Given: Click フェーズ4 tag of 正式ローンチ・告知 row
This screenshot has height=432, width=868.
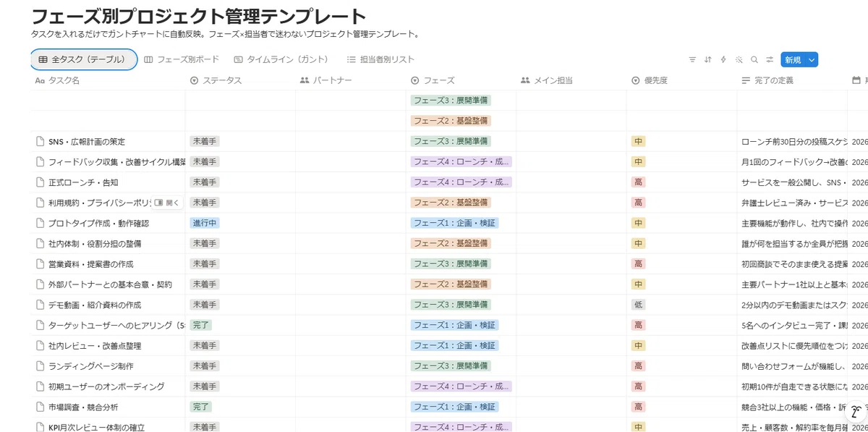Looking at the screenshot, I should pyautogui.click(x=461, y=182).
